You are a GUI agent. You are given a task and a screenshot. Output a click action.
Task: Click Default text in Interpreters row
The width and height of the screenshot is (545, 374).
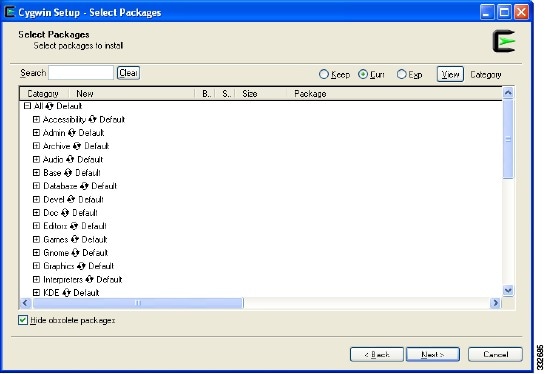109,279
